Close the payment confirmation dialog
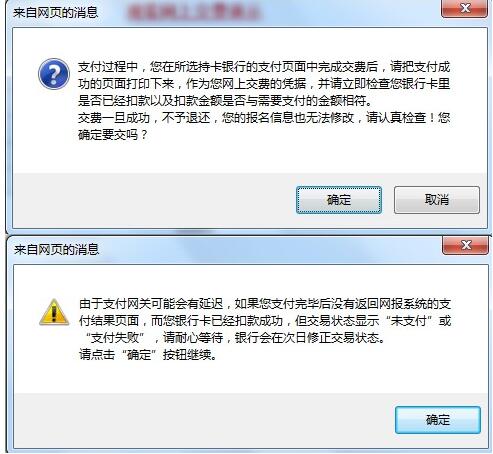This screenshot has width=493, height=454. click(x=464, y=8)
